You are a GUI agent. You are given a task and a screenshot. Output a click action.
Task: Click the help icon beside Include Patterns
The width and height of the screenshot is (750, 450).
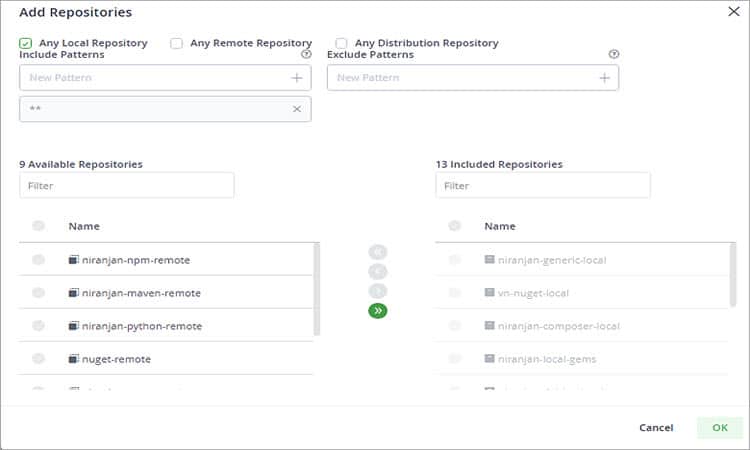(306, 55)
